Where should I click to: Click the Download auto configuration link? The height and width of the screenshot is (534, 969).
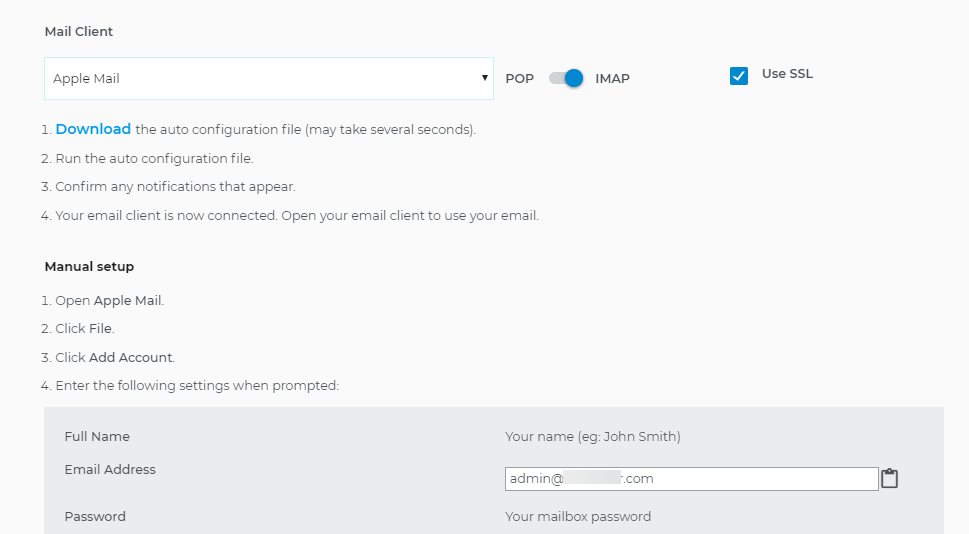pos(93,129)
